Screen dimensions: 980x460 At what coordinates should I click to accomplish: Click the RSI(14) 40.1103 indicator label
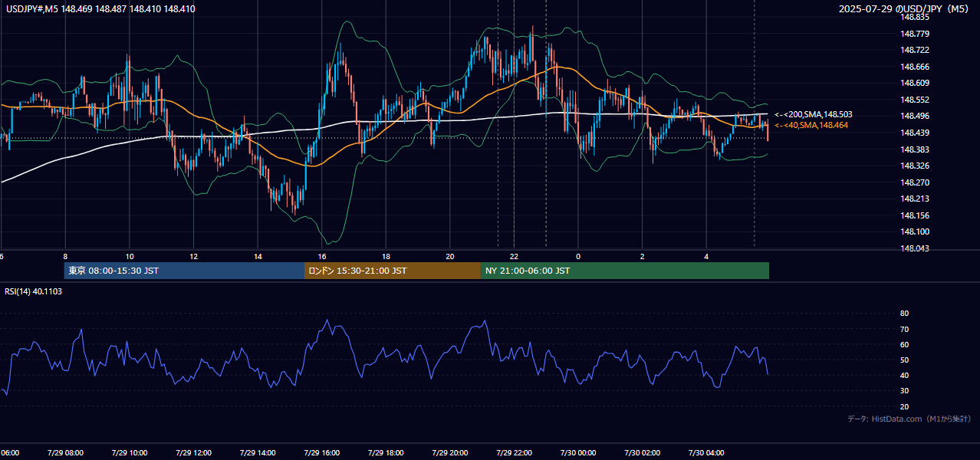click(x=34, y=291)
